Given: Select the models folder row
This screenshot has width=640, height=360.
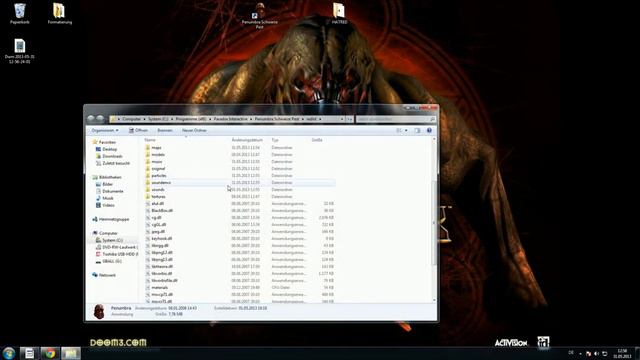Looking at the screenshot, I should [x=240, y=155].
